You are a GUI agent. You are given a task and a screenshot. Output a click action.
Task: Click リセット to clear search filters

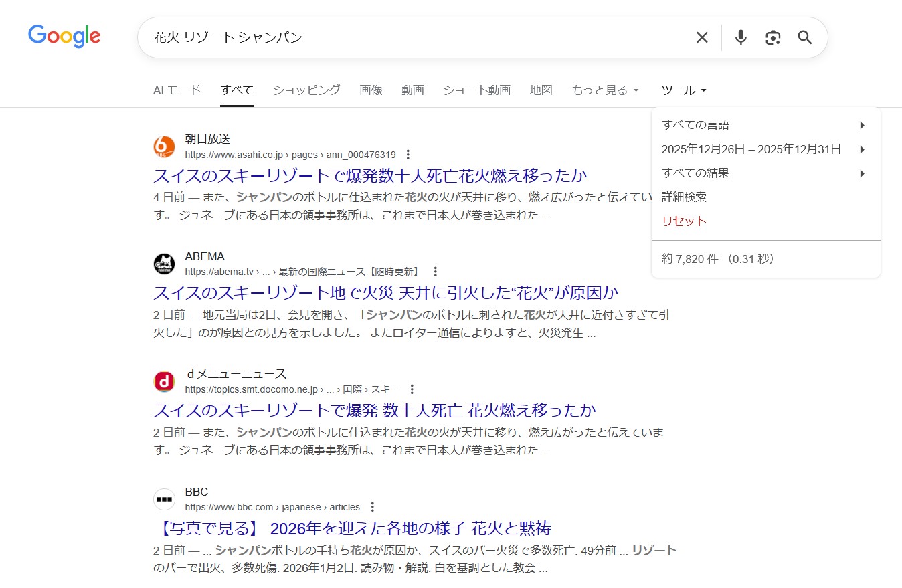pos(684,221)
